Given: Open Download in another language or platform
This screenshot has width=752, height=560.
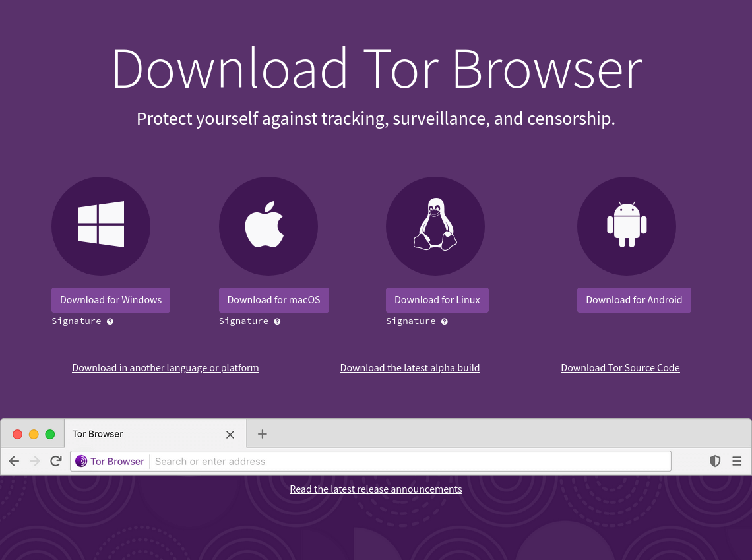Looking at the screenshot, I should coord(166,368).
